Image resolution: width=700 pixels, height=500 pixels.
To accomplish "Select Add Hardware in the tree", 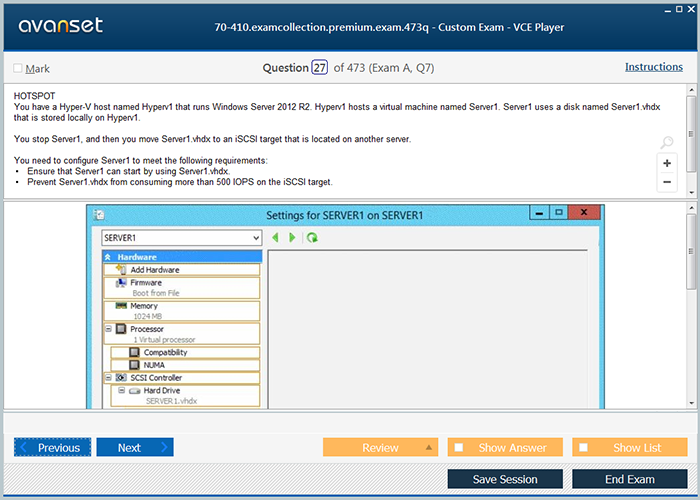I will [x=181, y=270].
